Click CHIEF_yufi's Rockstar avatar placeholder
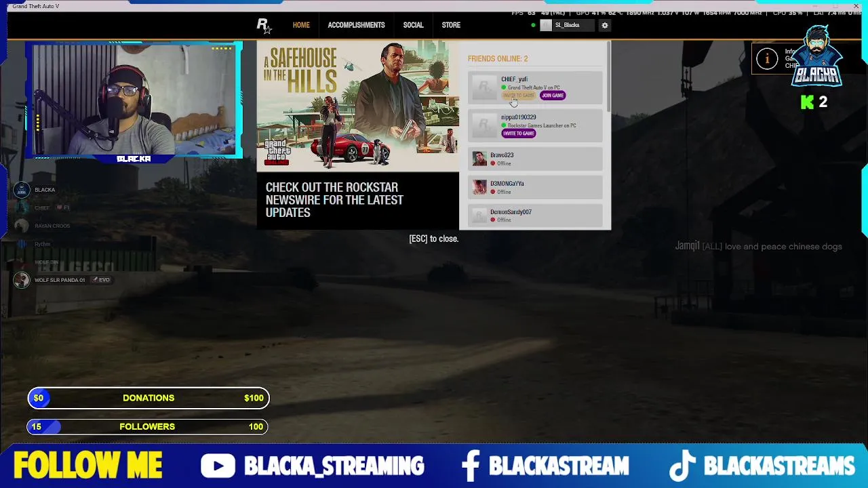Screen dimensions: 868x488 [484, 87]
